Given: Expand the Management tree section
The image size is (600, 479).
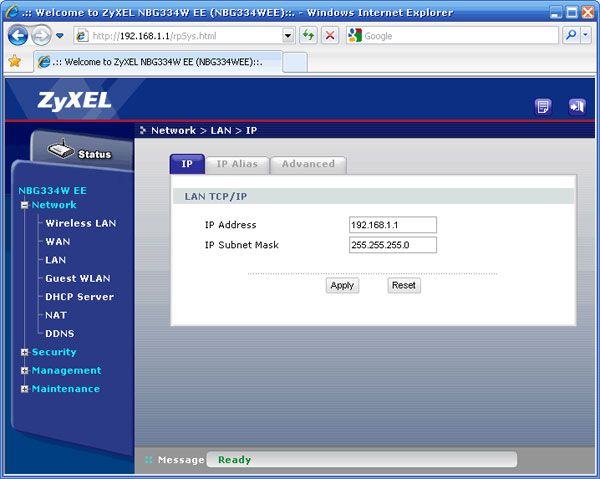Looking at the screenshot, I should [x=24, y=371].
